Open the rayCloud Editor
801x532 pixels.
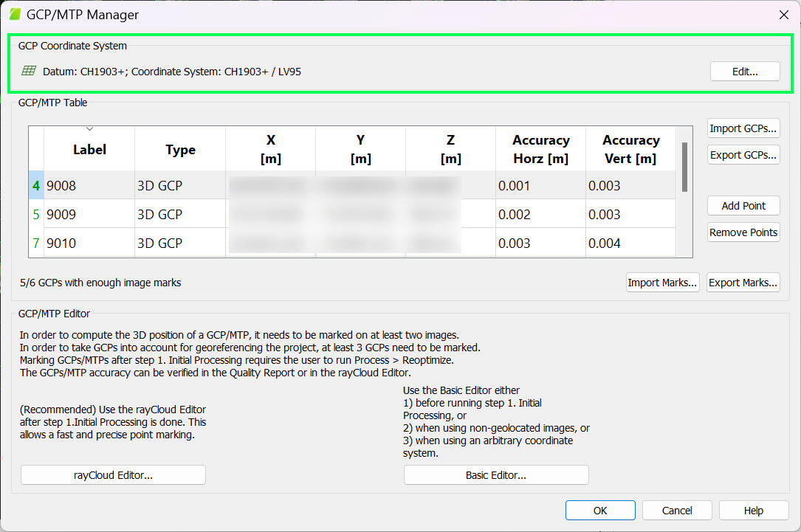(112, 474)
